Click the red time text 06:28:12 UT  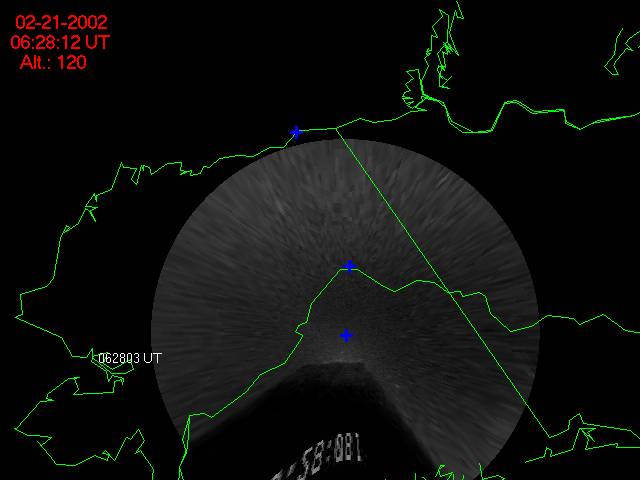point(60,42)
